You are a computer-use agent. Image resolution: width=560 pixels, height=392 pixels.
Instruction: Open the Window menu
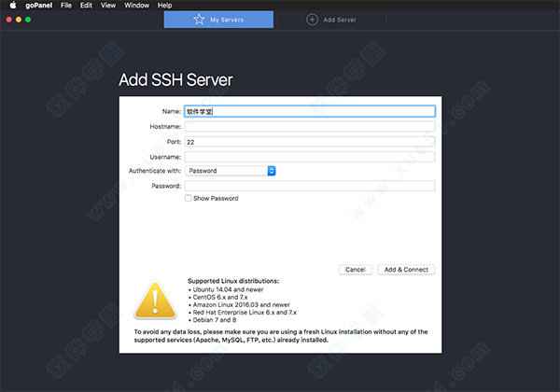point(137,6)
